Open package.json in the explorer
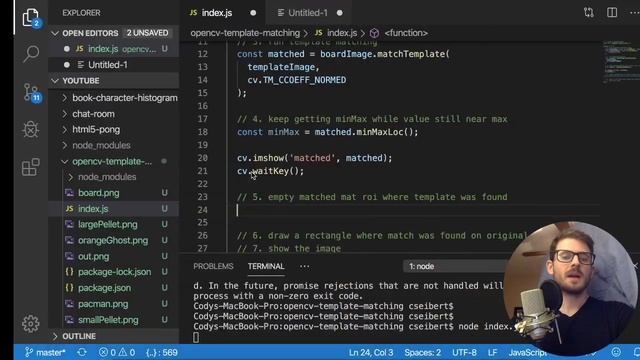Screen dimensions: 640x360 pyautogui.click(x=113, y=288)
